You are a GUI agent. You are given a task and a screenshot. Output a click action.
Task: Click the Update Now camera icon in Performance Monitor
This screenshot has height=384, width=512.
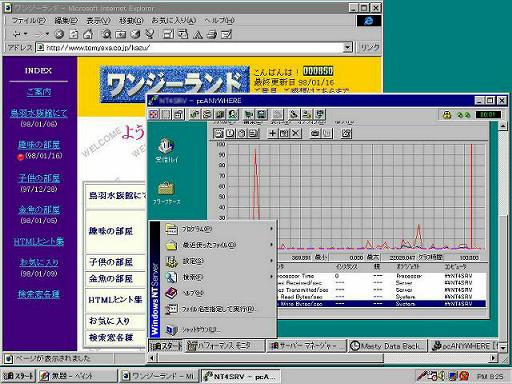[x=315, y=133]
